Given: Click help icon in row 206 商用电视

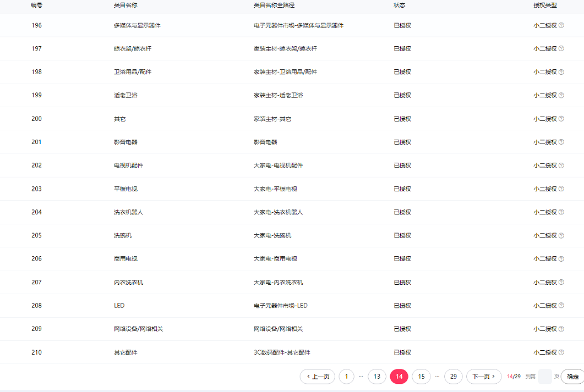Looking at the screenshot, I should click(561, 259).
